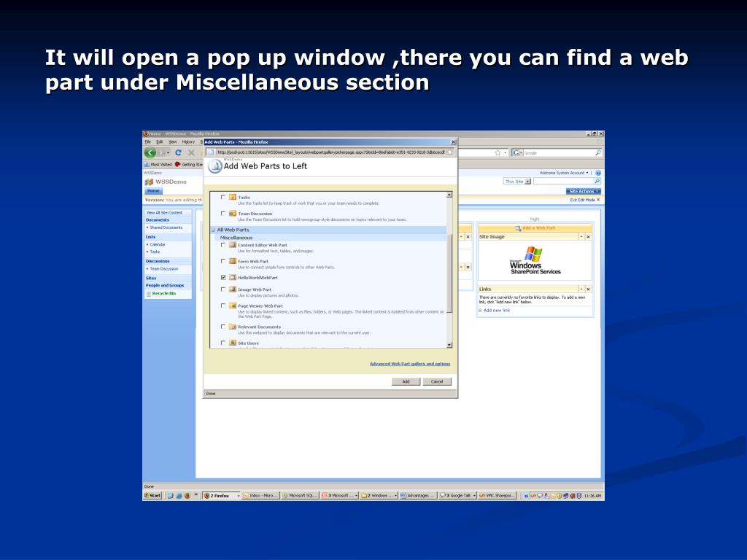Click the bookmark star in the popup address bar
This screenshot has width=747, height=560.
coord(449,152)
